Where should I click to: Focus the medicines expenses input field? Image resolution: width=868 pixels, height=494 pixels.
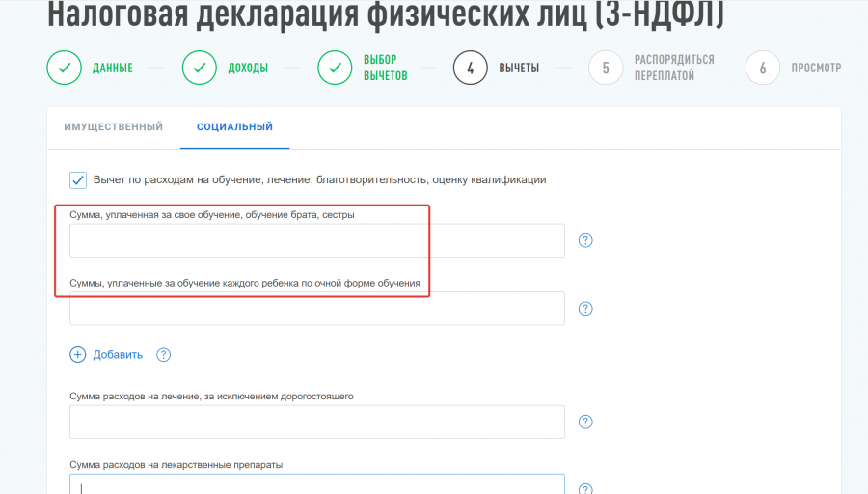316,485
